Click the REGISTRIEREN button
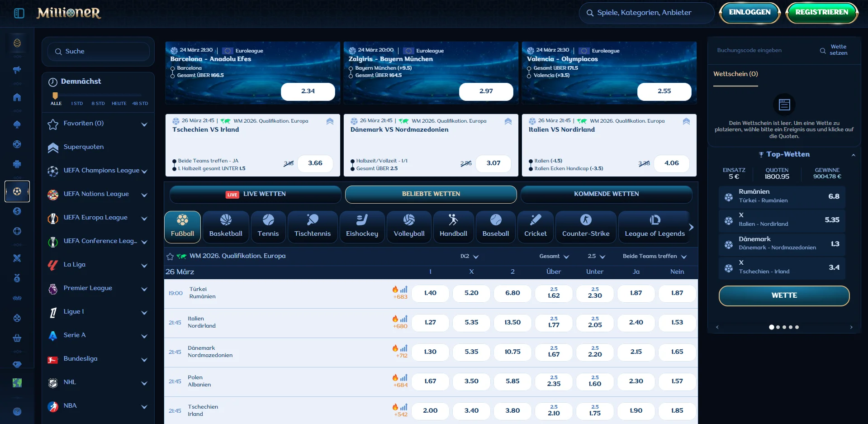The width and height of the screenshot is (868, 424). coord(821,13)
